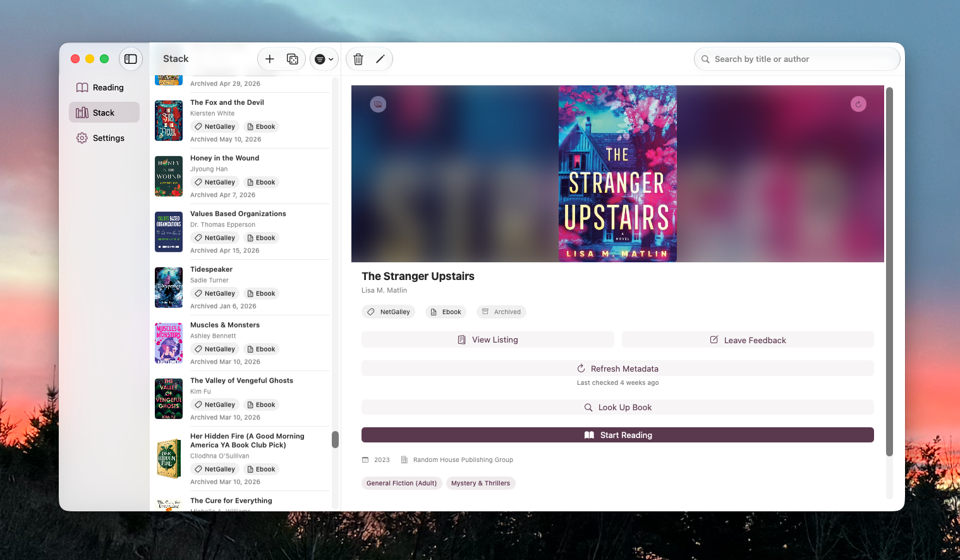The image size is (960, 560).
Task: Delete the book with the trash icon
Action: pos(358,59)
